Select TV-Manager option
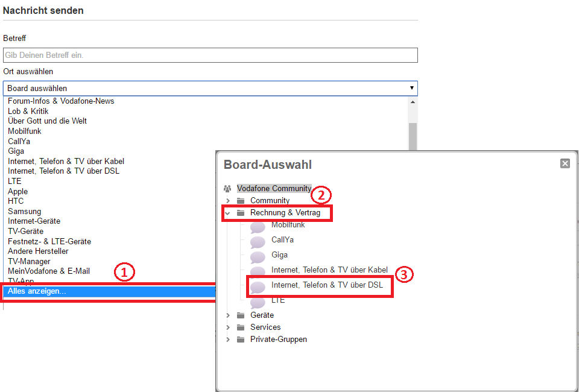This screenshot has height=392, width=579. 29,261
